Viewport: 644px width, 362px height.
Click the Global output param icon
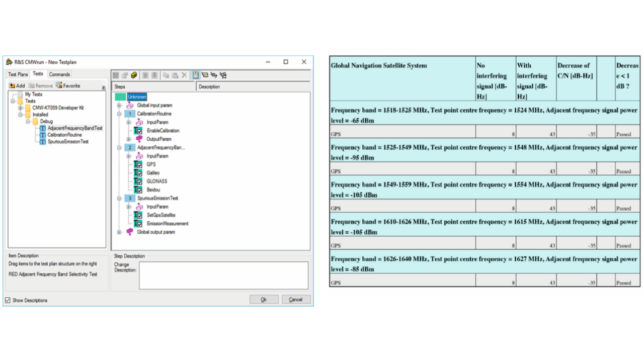(x=130, y=232)
